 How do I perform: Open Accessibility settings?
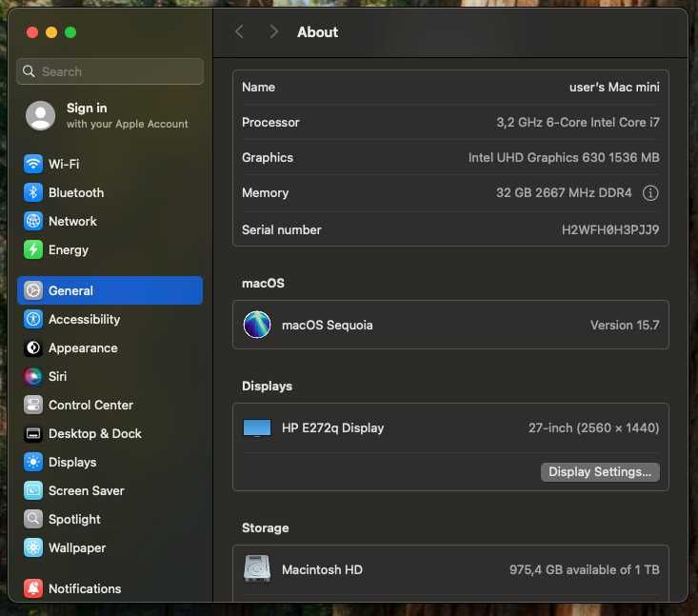click(x=110, y=319)
